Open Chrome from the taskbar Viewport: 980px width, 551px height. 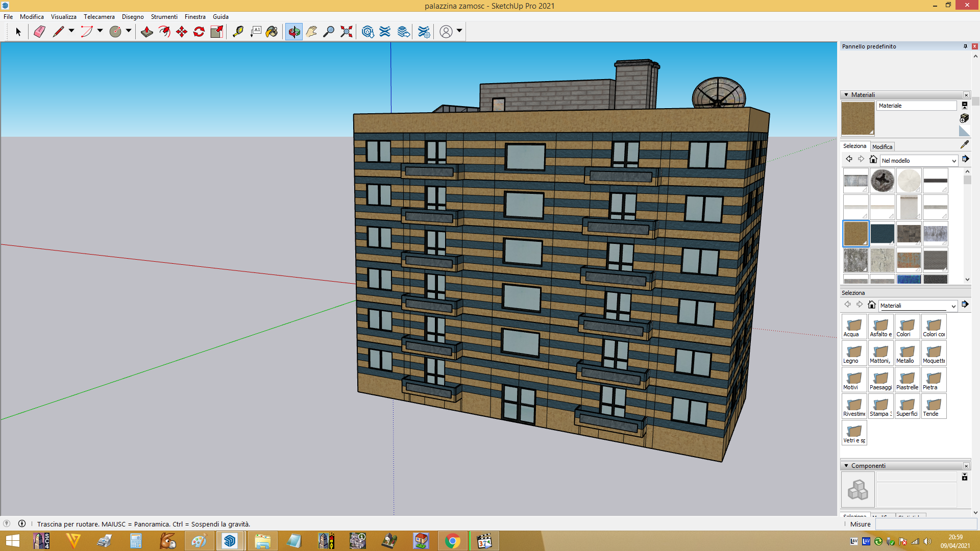pyautogui.click(x=453, y=541)
